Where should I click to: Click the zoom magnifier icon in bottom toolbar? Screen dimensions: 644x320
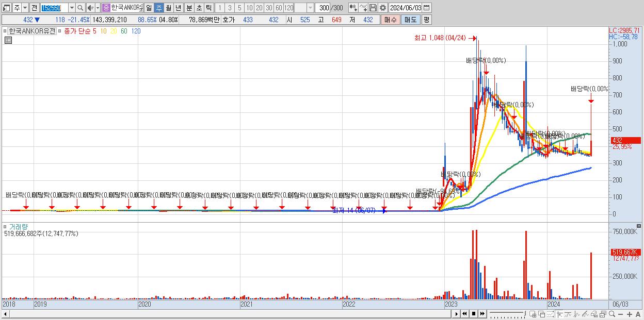pos(612,314)
